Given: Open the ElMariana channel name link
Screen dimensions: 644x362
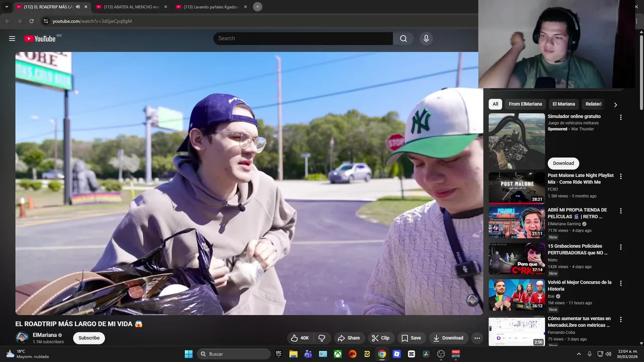Looking at the screenshot, I should 45,335.
